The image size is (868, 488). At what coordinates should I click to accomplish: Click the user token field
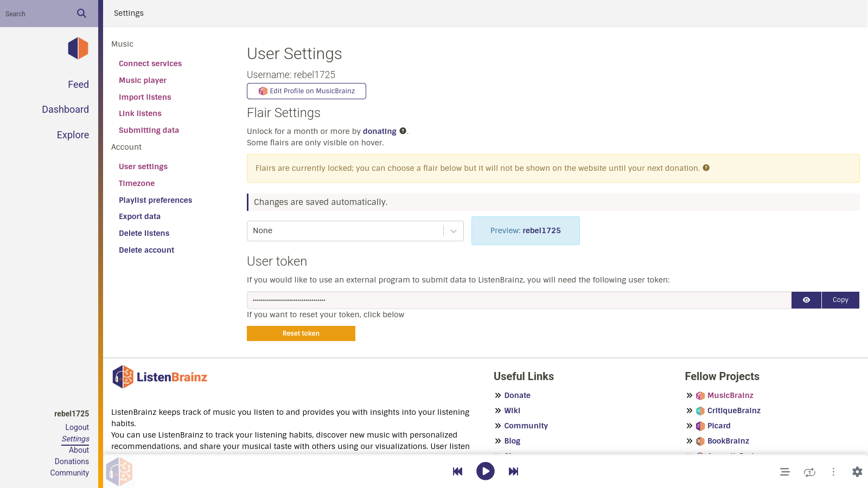(519, 300)
